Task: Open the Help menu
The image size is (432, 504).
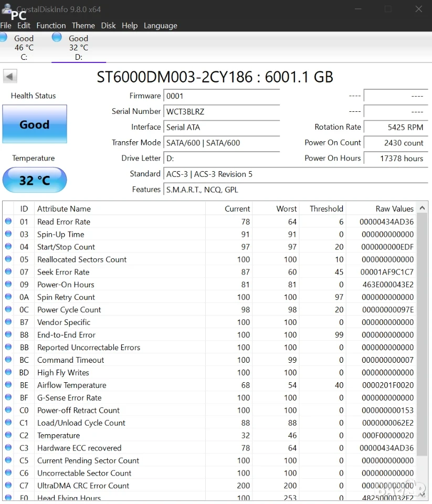Action: point(130,26)
